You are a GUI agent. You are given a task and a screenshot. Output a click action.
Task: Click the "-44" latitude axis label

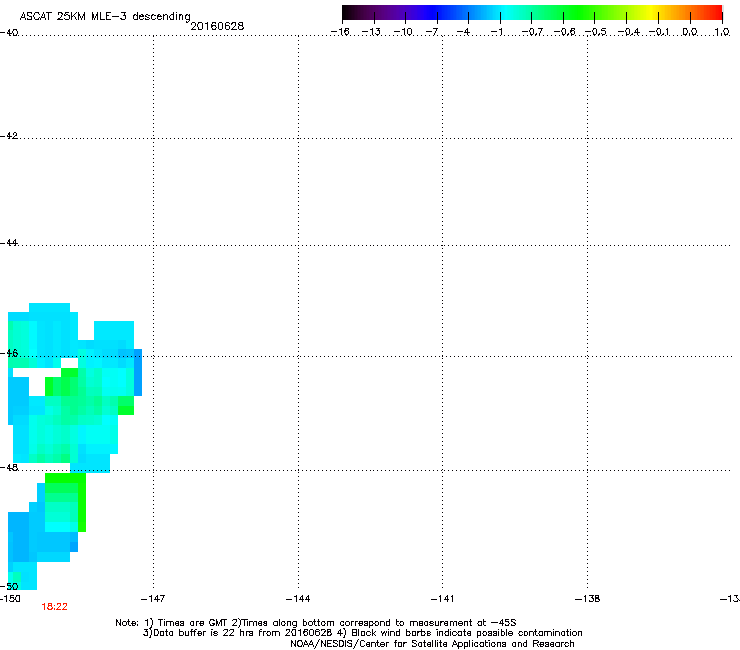[9, 243]
